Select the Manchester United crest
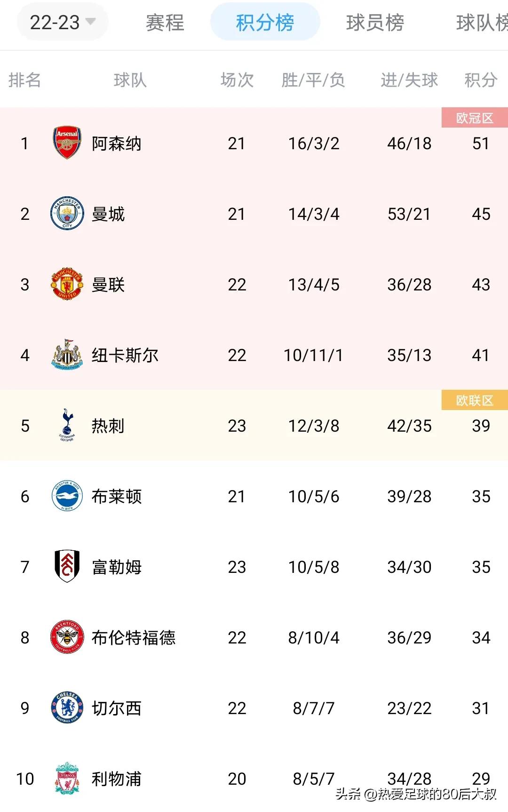 tap(67, 284)
